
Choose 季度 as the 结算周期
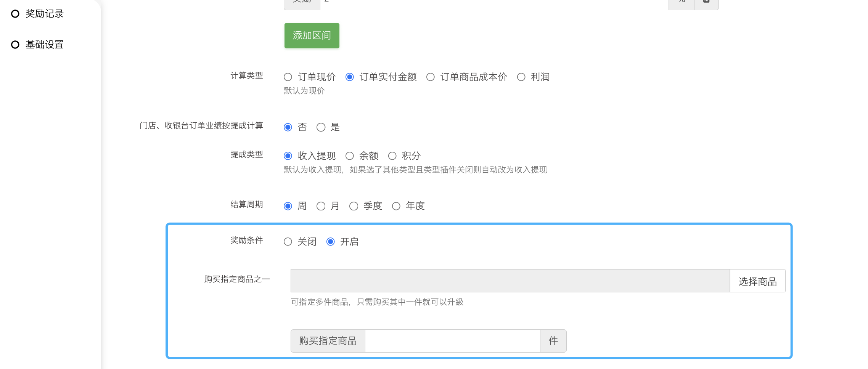(354, 206)
